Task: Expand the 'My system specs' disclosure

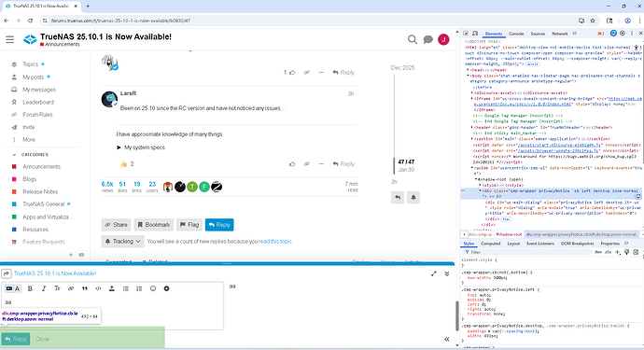Action: [x=141, y=147]
